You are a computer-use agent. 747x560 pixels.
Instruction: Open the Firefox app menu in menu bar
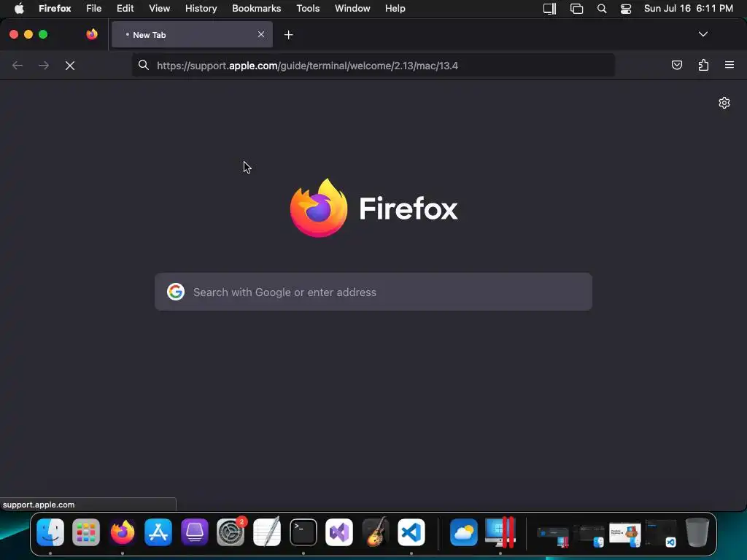pos(55,9)
